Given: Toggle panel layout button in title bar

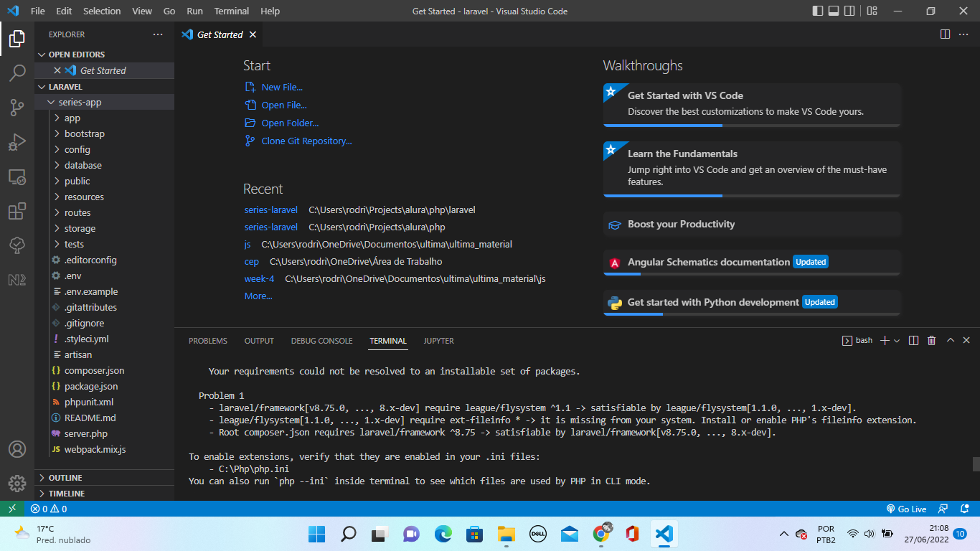Looking at the screenshot, I should coord(834,11).
